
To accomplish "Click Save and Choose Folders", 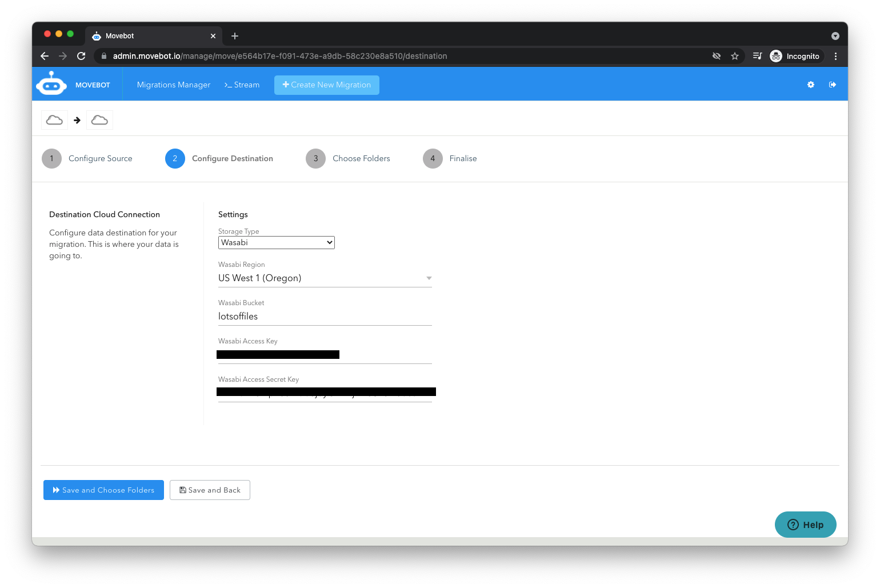I will [103, 490].
